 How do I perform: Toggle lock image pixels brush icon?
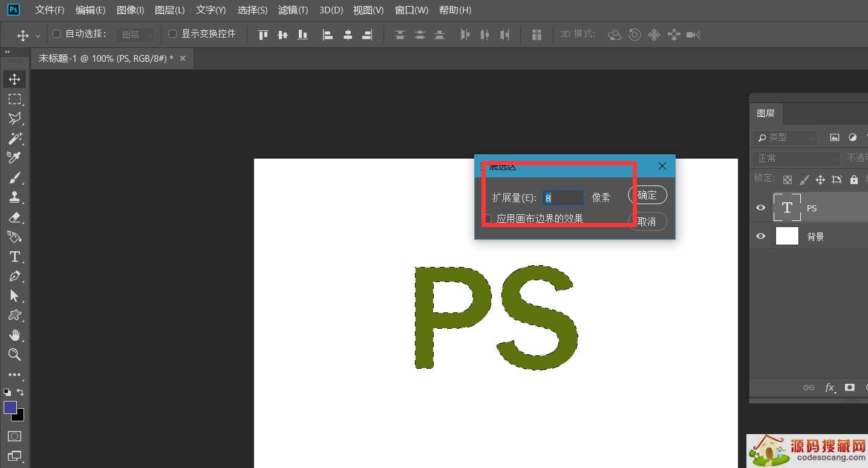804,180
